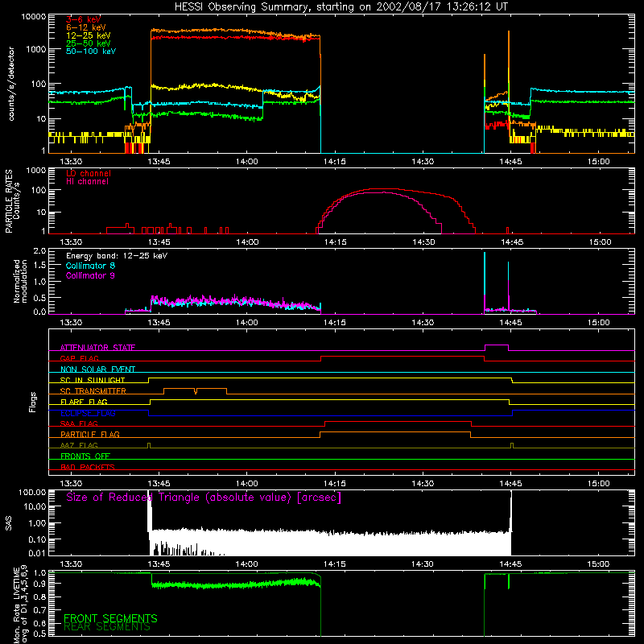This screenshot has height=644, width=644.
Task: Click the counts/s/detector axis label
Action: [11, 84]
